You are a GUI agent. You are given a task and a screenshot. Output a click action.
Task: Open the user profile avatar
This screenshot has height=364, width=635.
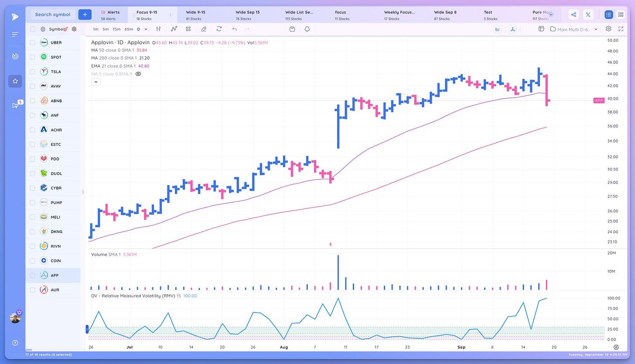(15, 318)
